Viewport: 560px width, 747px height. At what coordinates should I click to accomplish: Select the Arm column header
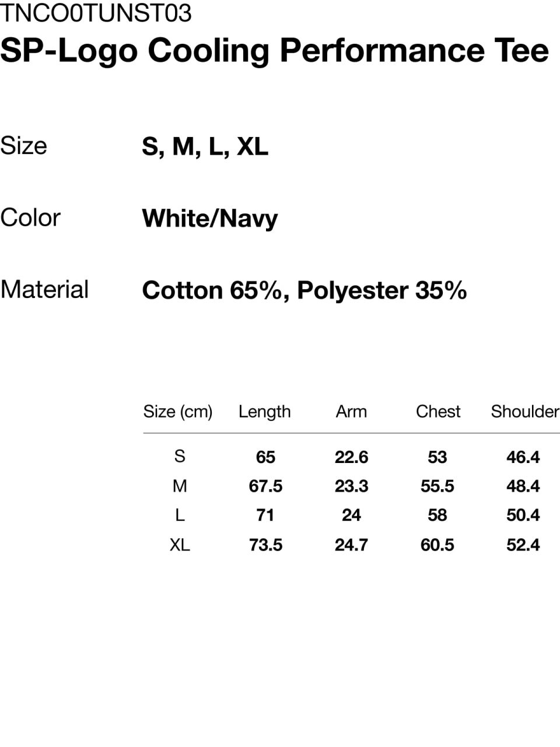click(351, 412)
